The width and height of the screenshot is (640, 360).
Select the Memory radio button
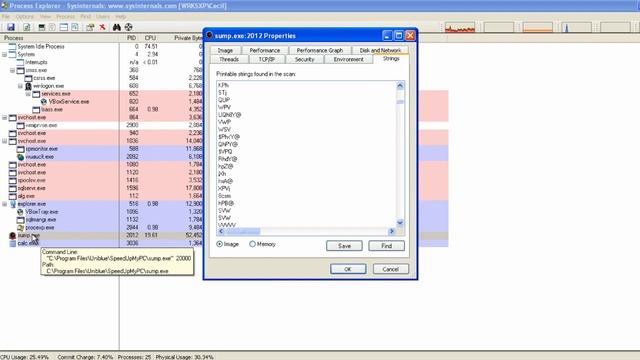point(252,244)
